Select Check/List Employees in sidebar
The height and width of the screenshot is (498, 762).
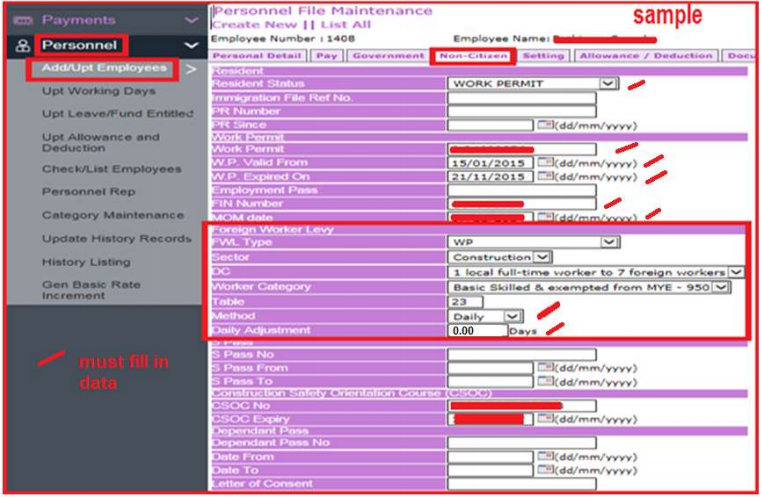112,169
